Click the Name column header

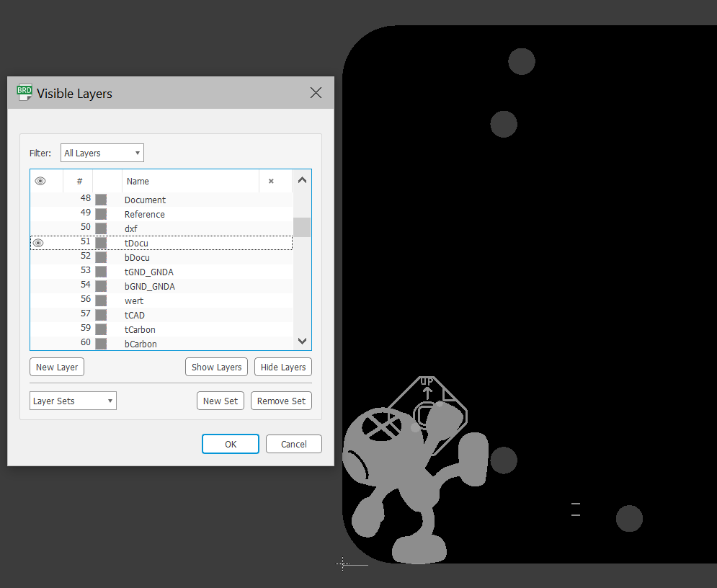coord(138,181)
